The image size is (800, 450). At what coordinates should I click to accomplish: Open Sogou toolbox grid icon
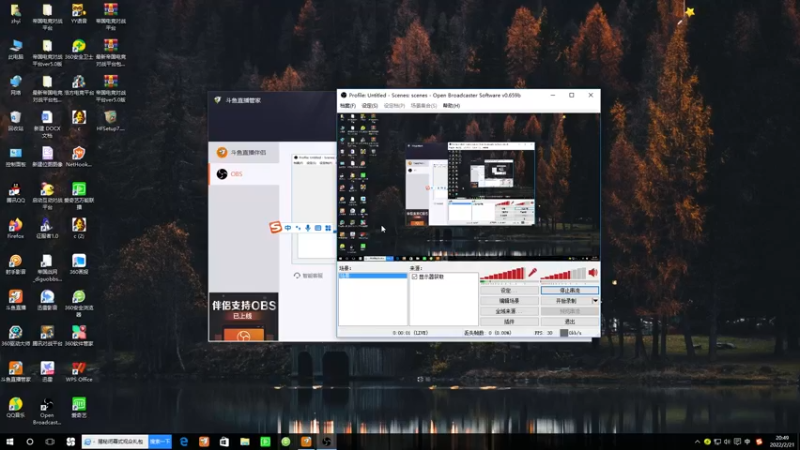(328, 228)
